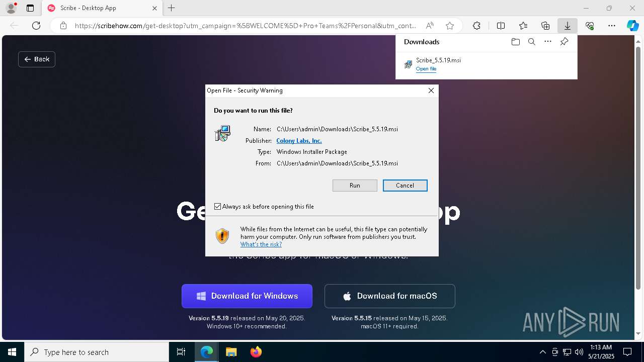
Task: Open Browser essentials heart icon
Action: [590, 26]
